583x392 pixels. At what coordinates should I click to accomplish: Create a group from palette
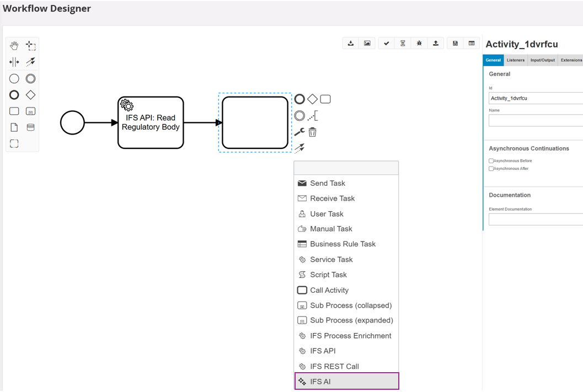(14, 143)
